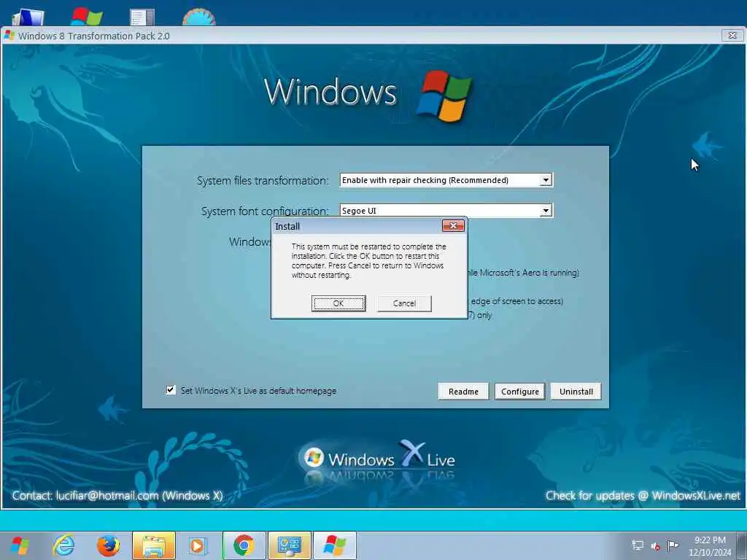
Task: Launch Firefox from the taskbar
Action: 108,545
